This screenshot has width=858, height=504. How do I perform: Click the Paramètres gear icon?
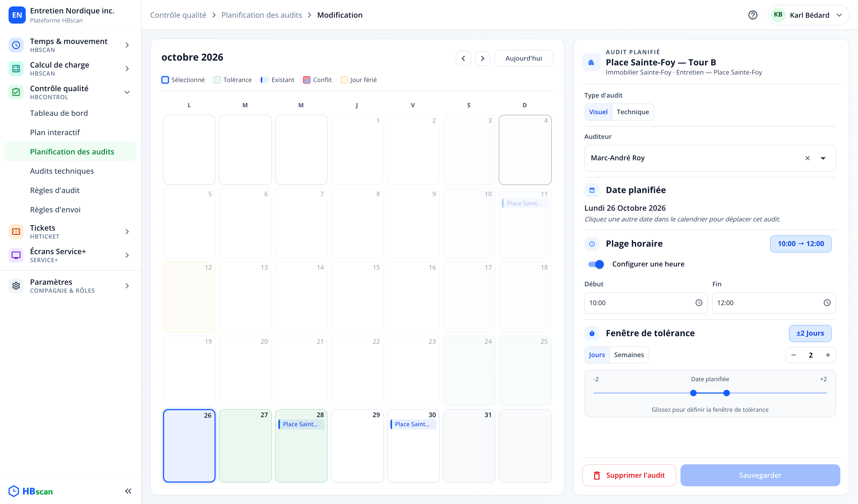[x=16, y=286]
